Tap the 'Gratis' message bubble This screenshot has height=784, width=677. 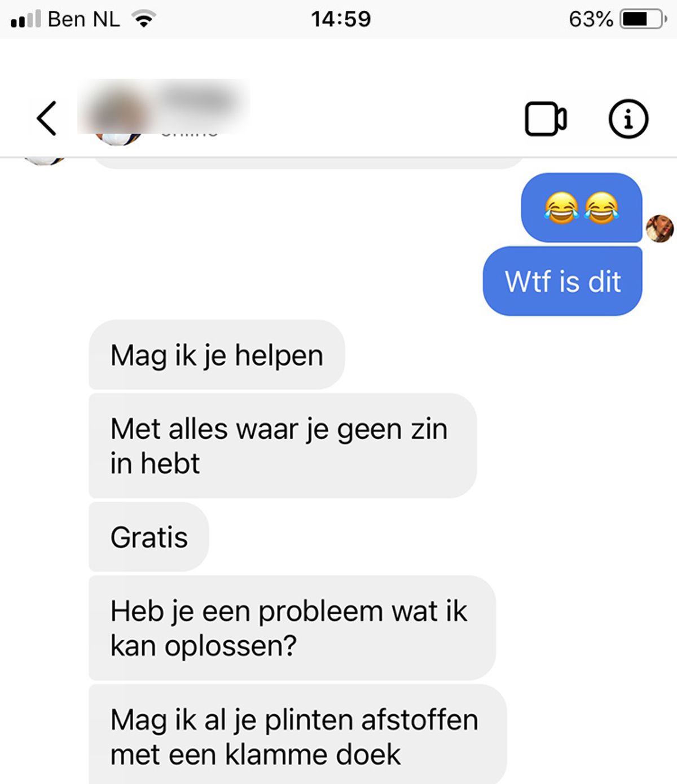pos(149,536)
